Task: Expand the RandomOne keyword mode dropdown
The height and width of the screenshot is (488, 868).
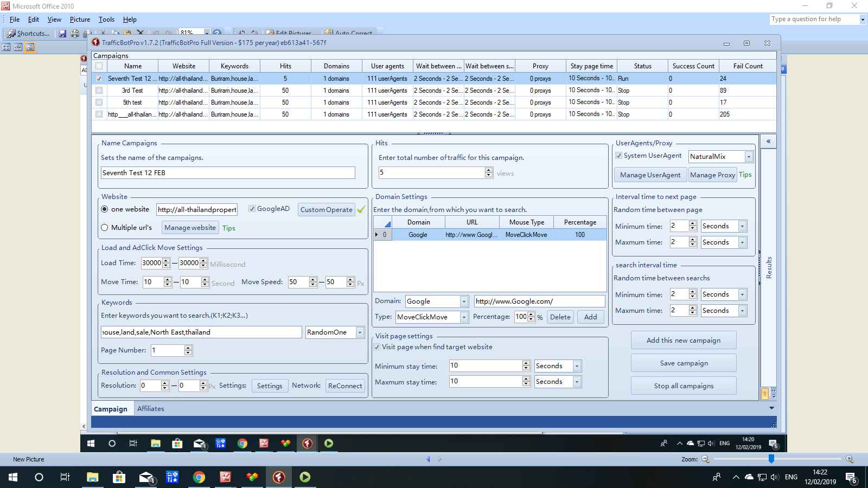Action: tap(360, 332)
